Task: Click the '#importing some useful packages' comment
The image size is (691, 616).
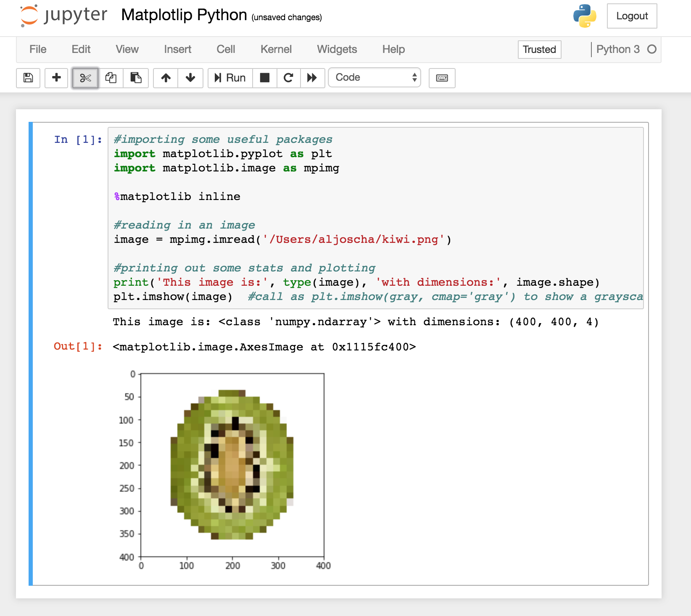Action: 223,140
